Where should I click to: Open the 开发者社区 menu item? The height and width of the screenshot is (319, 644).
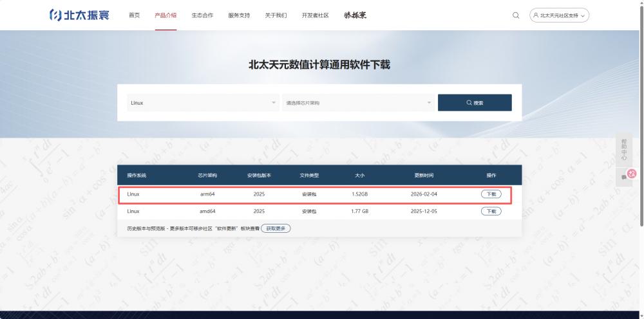coord(315,15)
